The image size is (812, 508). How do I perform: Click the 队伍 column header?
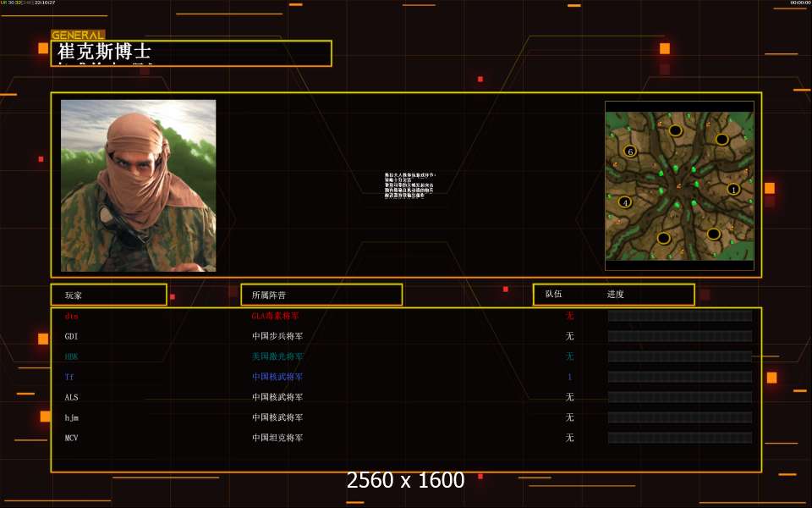click(x=553, y=294)
